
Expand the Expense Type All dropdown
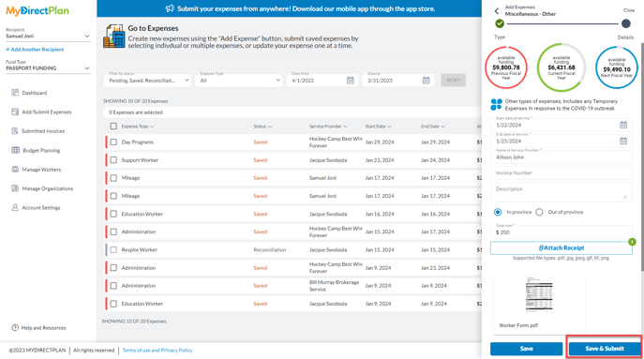(239, 80)
